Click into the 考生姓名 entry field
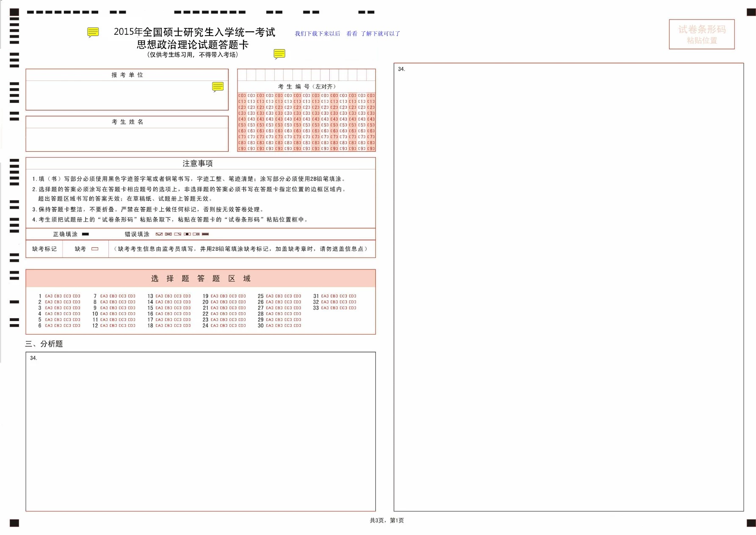756x535 pixels. (x=127, y=139)
